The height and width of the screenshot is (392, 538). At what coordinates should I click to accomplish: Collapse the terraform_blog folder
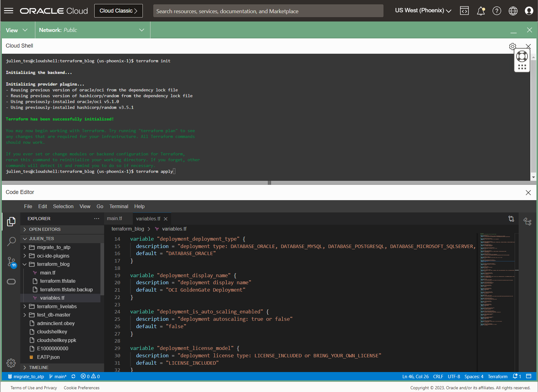(25, 264)
